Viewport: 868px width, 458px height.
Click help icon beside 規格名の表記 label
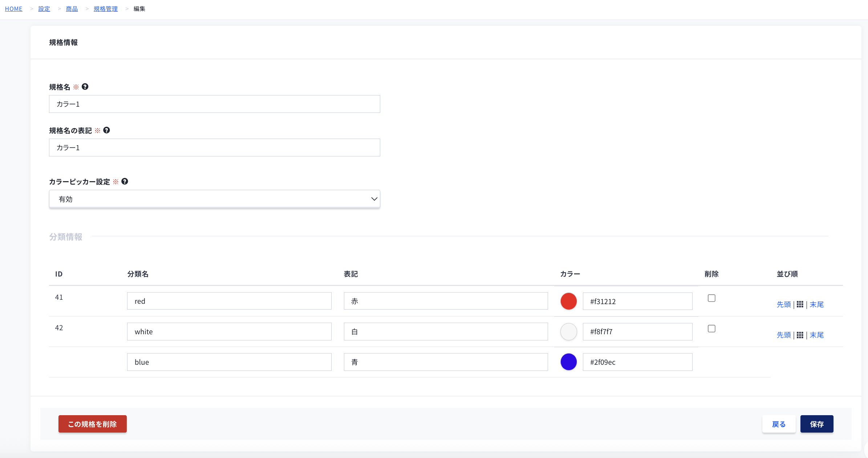pos(106,130)
